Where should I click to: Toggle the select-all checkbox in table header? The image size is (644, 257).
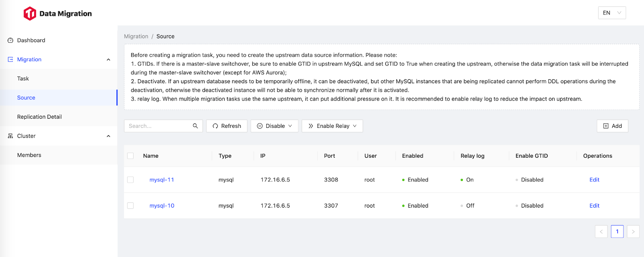130,156
